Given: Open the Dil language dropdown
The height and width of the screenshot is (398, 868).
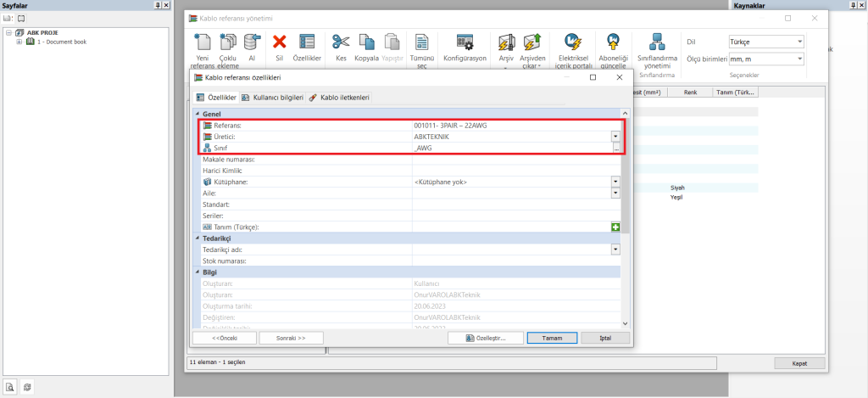Looking at the screenshot, I should point(799,42).
